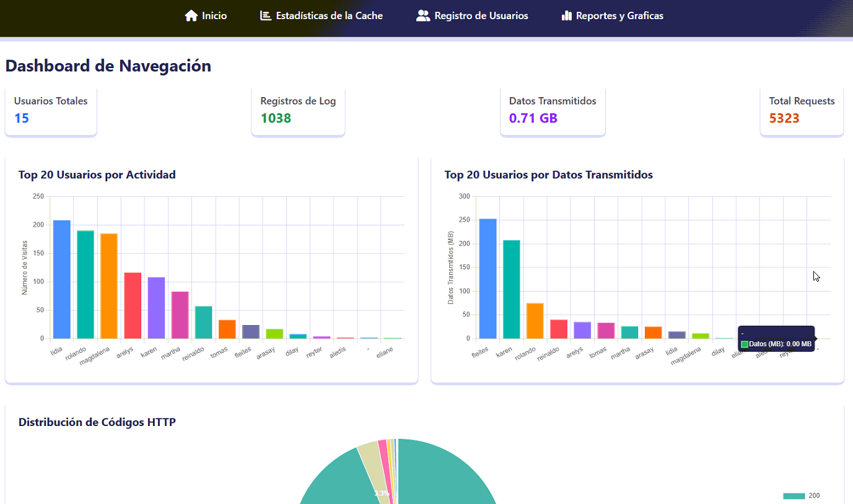Click the reinaldo bar in Datos Transmitidos chart
The width and height of the screenshot is (853, 504).
[x=559, y=329]
